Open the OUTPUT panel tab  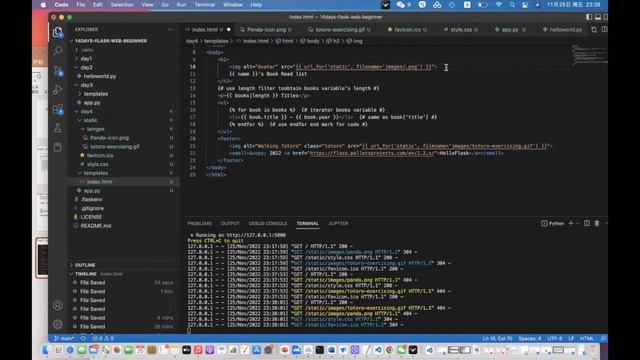tap(230, 223)
